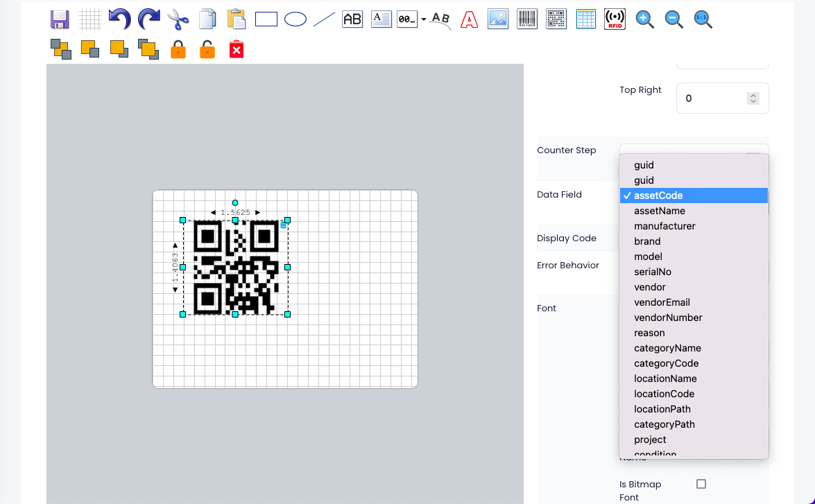
Task: Click the Redo arrow icon
Action: (x=148, y=19)
